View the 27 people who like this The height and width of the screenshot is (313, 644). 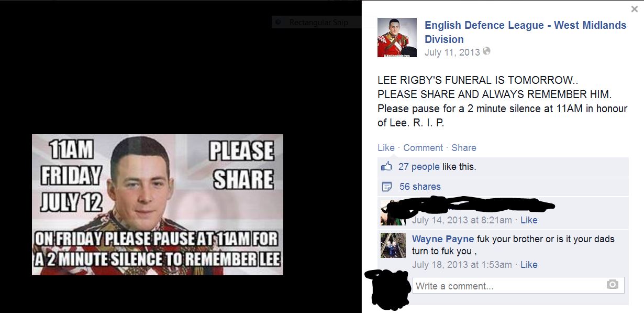tap(419, 167)
